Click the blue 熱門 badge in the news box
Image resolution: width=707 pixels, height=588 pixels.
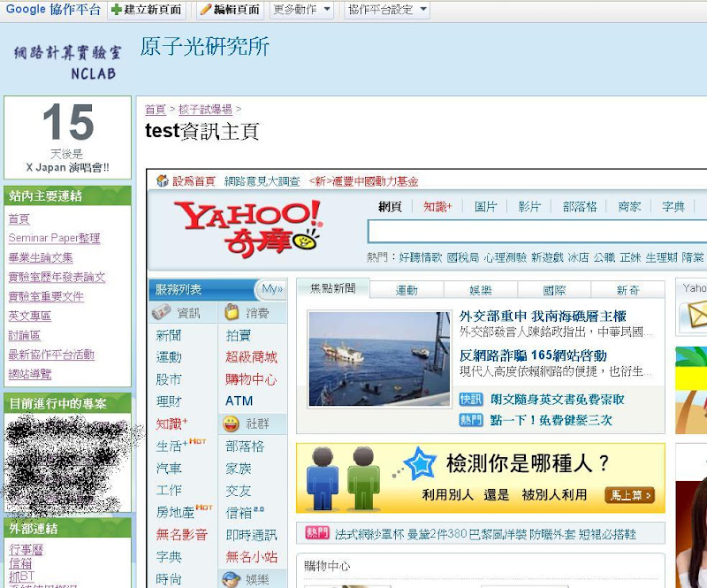[x=471, y=420]
